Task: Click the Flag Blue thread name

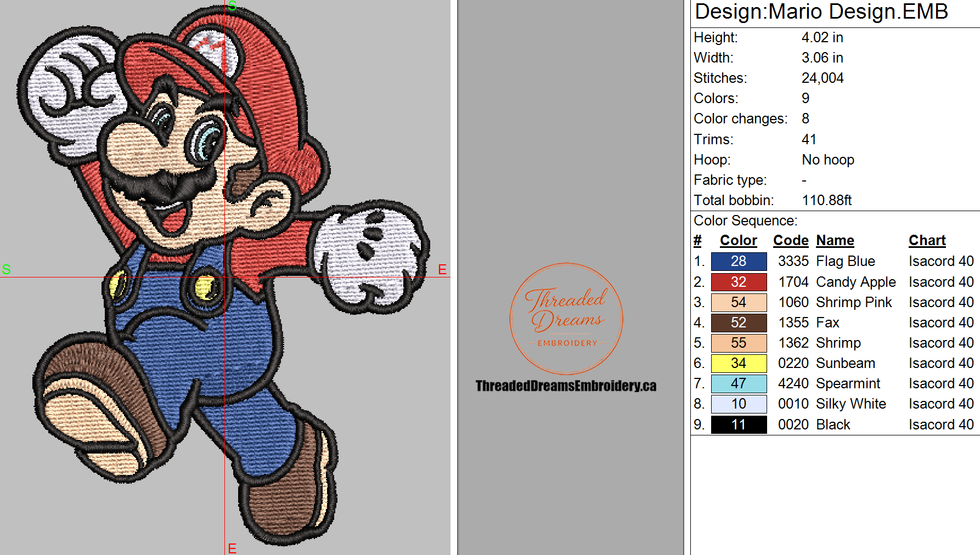Action: tap(846, 262)
